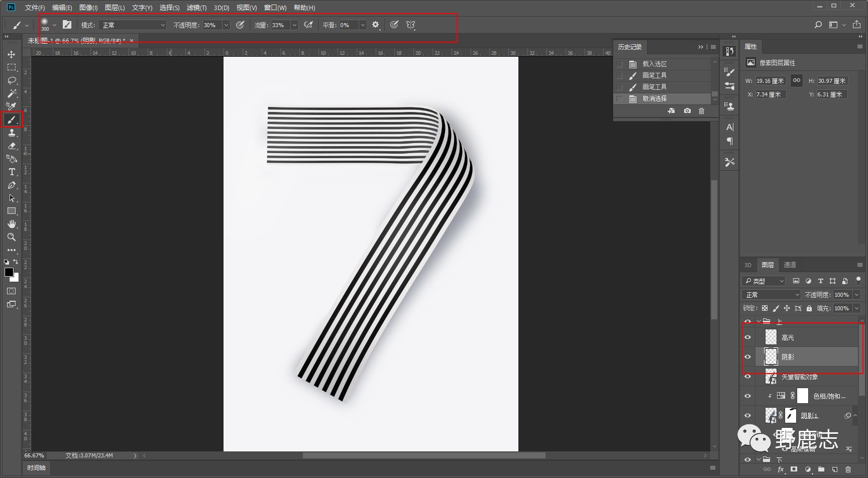The image size is (868, 478).
Task: Select the Horizontal Type tool
Action: [12, 172]
